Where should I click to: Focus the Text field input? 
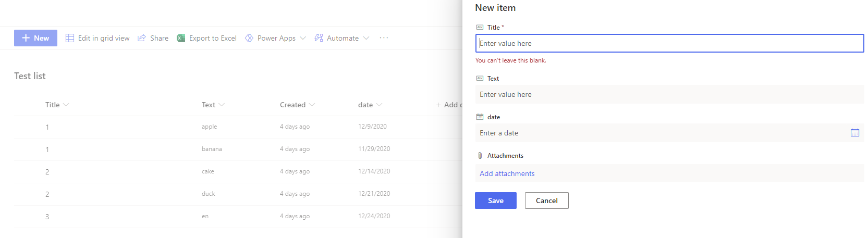(x=667, y=94)
